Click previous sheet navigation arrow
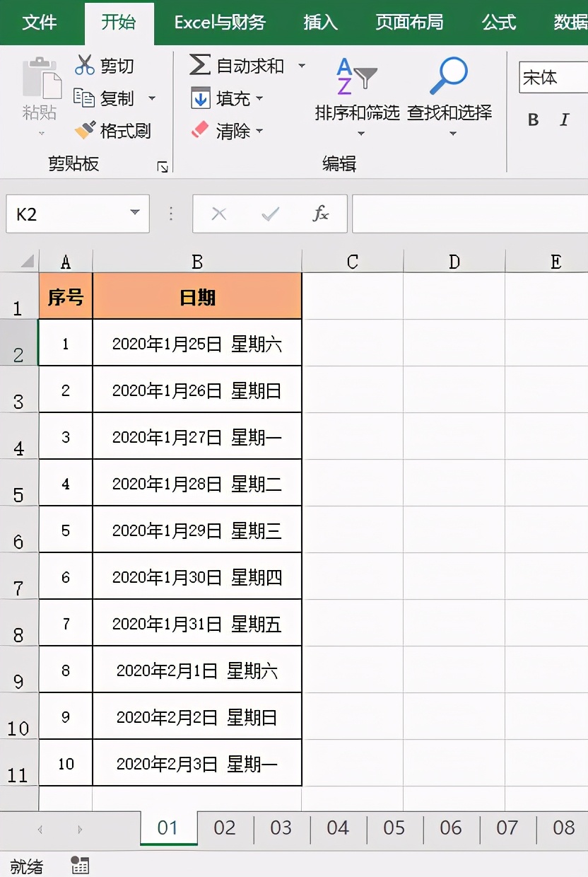Screen dimensions: 588x877 (x=40, y=829)
